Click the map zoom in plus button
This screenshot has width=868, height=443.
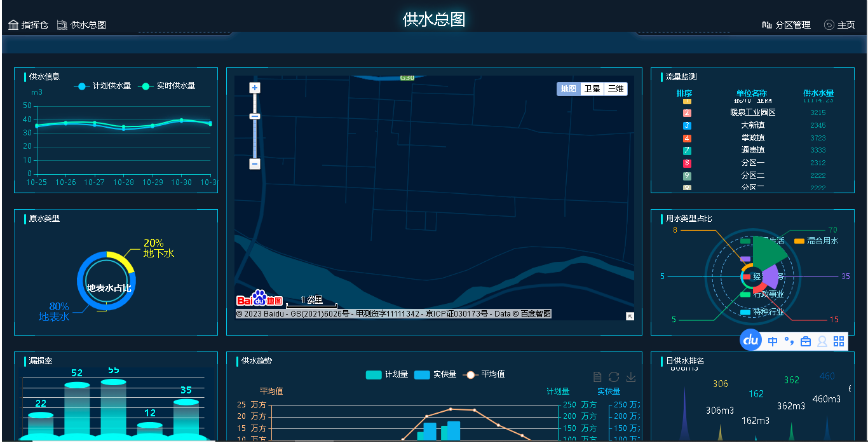[x=255, y=88]
